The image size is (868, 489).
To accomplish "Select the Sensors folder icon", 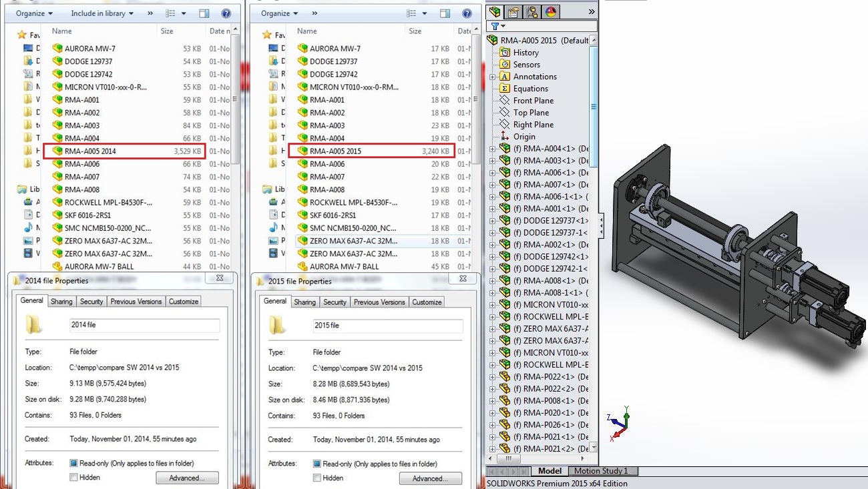I will [x=505, y=65].
